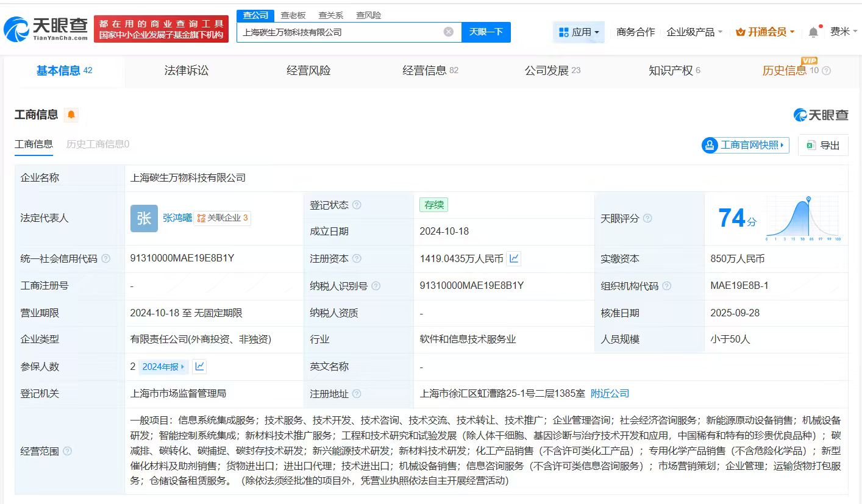Open the 附近公司 nearby companies link

pos(610,394)
